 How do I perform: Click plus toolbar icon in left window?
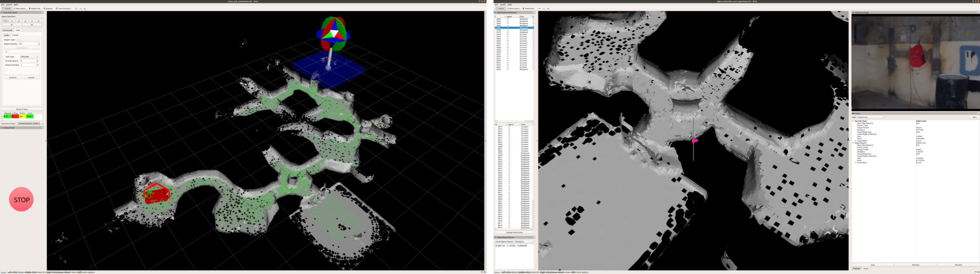[x=76, y=8]
